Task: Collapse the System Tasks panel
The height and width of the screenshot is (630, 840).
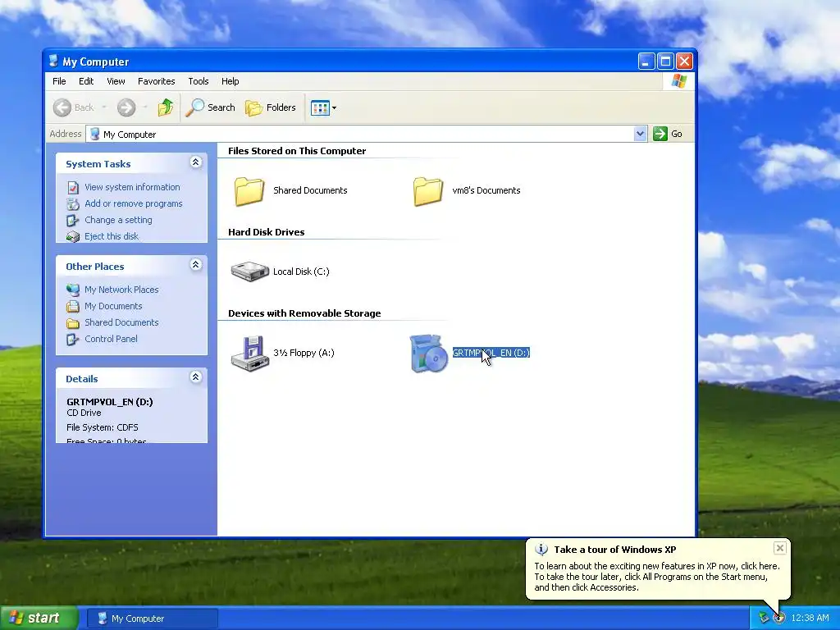Action: point(195,162)
